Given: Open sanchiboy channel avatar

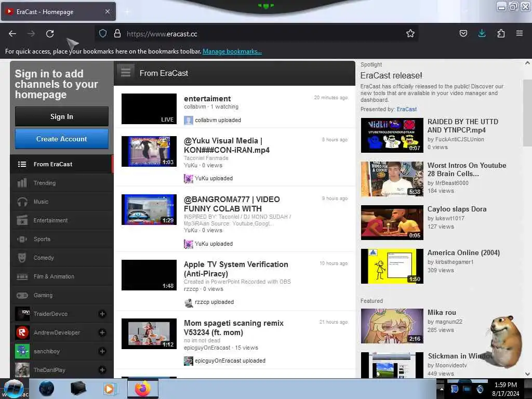Looking at the screenshot, I should pos(22,351).
